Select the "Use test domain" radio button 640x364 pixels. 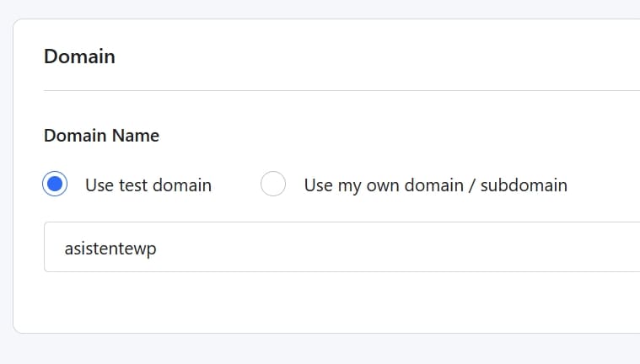(x=55, y=185)
